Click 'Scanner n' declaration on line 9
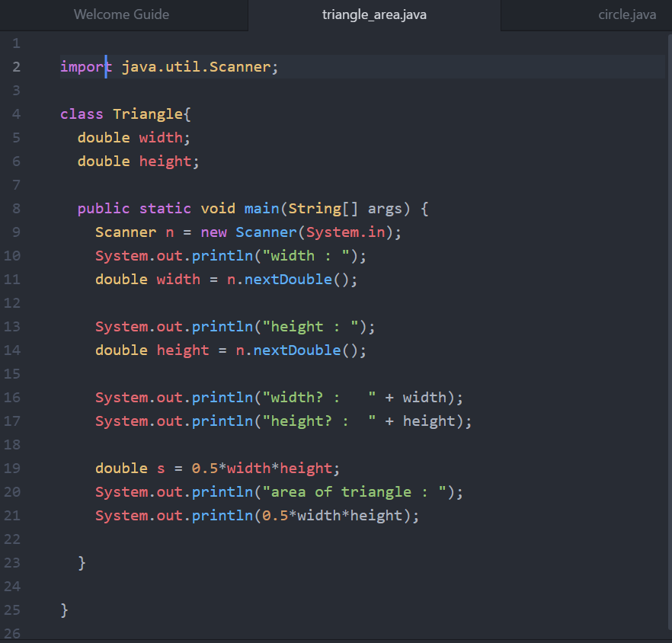672x643 pixels. coord(135,232)
